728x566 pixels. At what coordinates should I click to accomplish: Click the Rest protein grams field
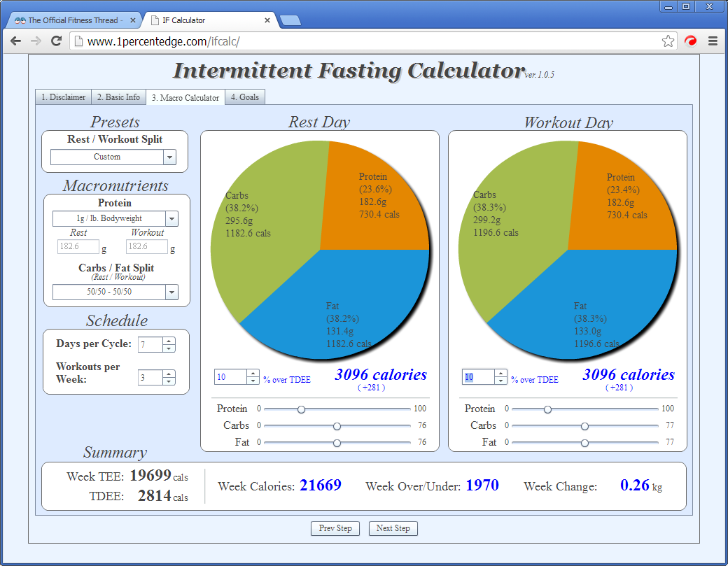coord(78,246)
